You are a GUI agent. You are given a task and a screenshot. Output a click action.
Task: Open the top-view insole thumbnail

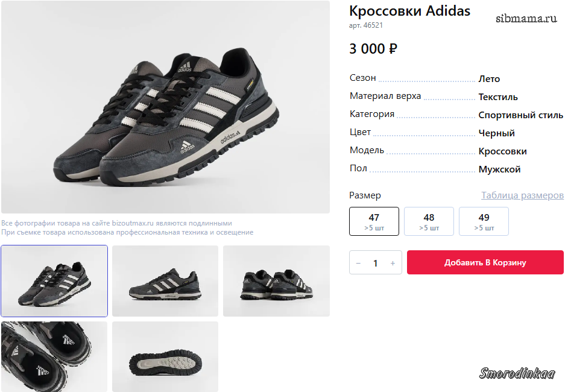coord(54,356)
